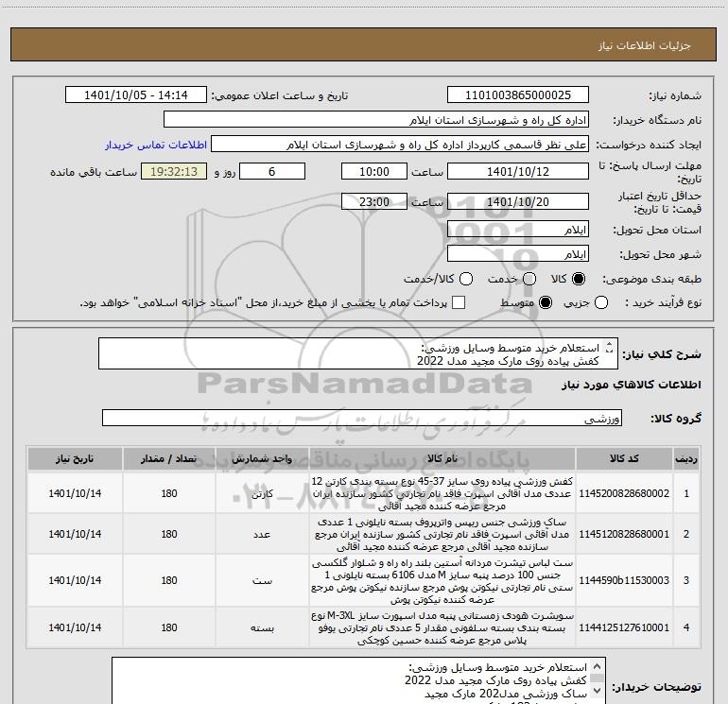Open the اطلاعات تماس خریدار link

coord(156,145)
